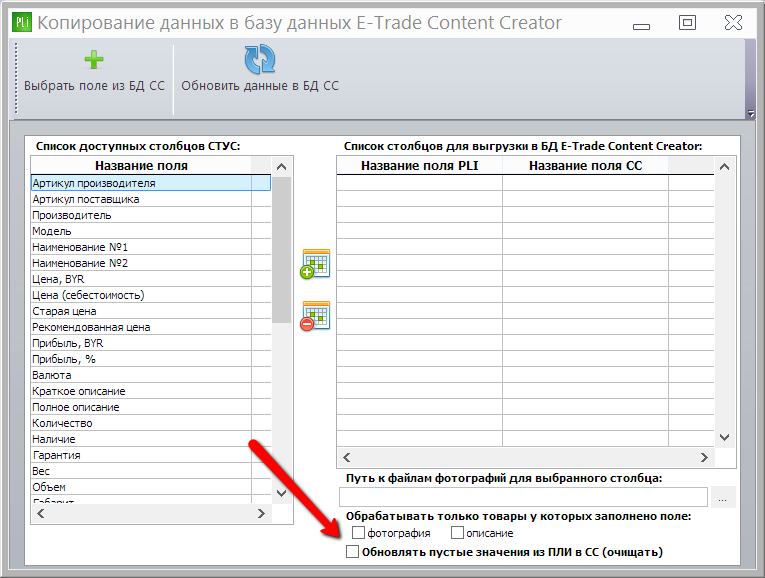Viewport: 765px width, 578px height.
Task: Click the left list vertical scrollbar thumb
Action: [281, 250]
